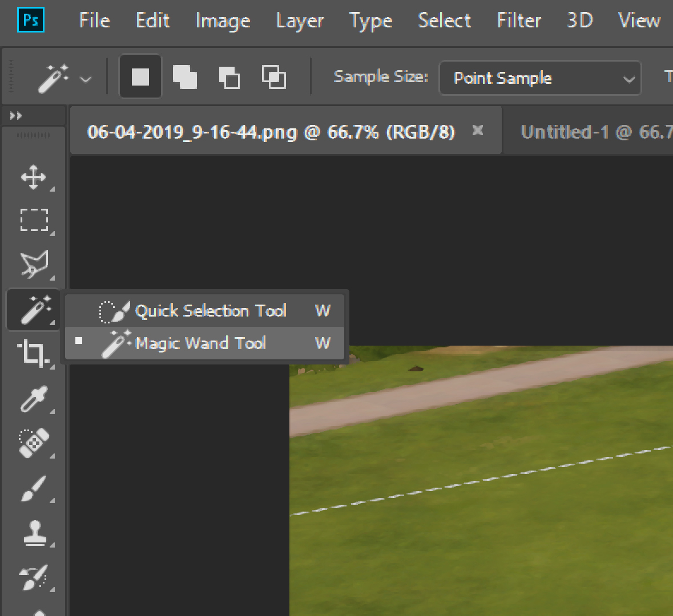Open the Filter menu
673x616 pixels.
coord(519,20)
